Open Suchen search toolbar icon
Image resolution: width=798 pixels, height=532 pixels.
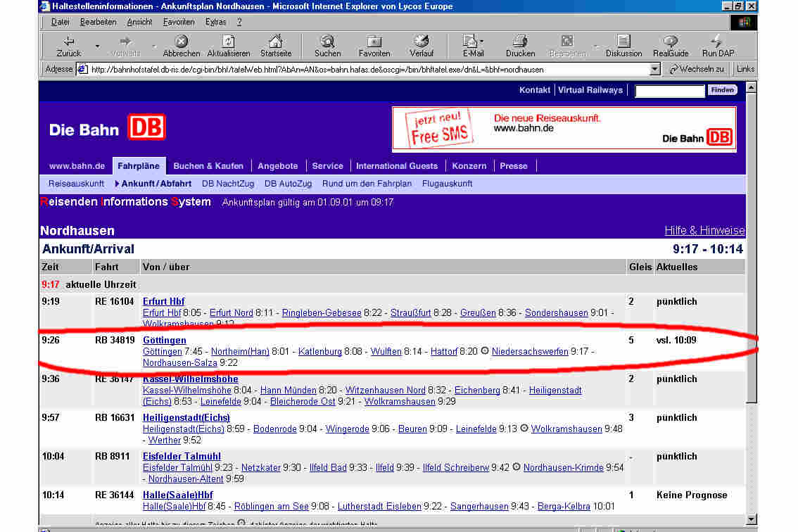point(327,41)
